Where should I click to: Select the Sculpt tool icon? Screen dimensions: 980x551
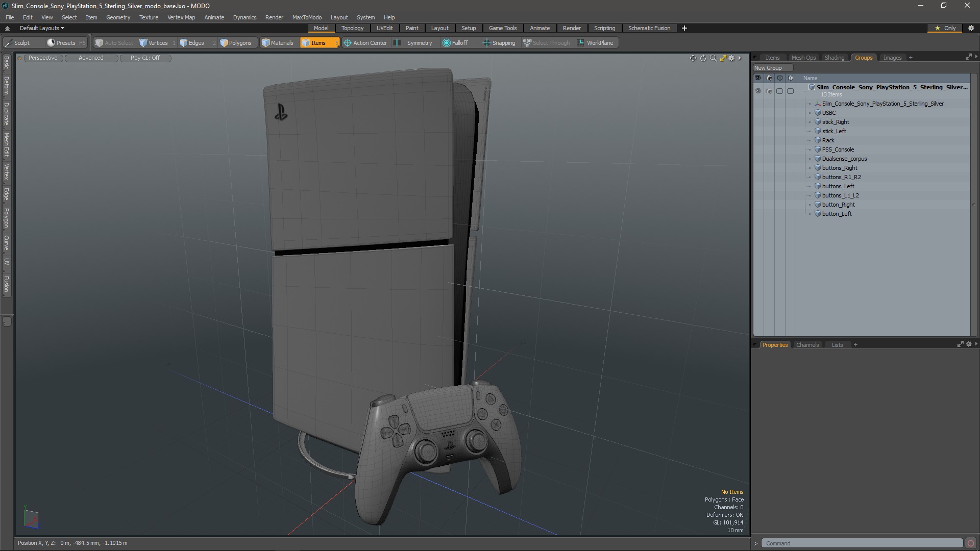click(8, 43)
